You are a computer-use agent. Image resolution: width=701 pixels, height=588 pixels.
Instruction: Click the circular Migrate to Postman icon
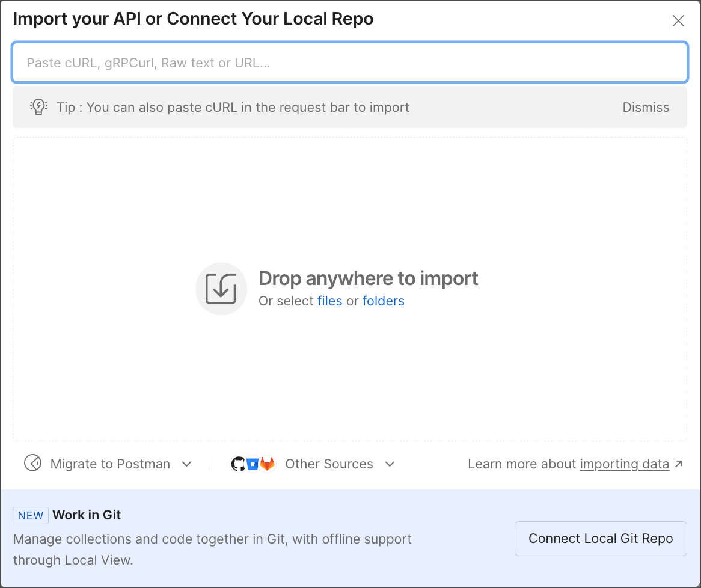[34, 464]
